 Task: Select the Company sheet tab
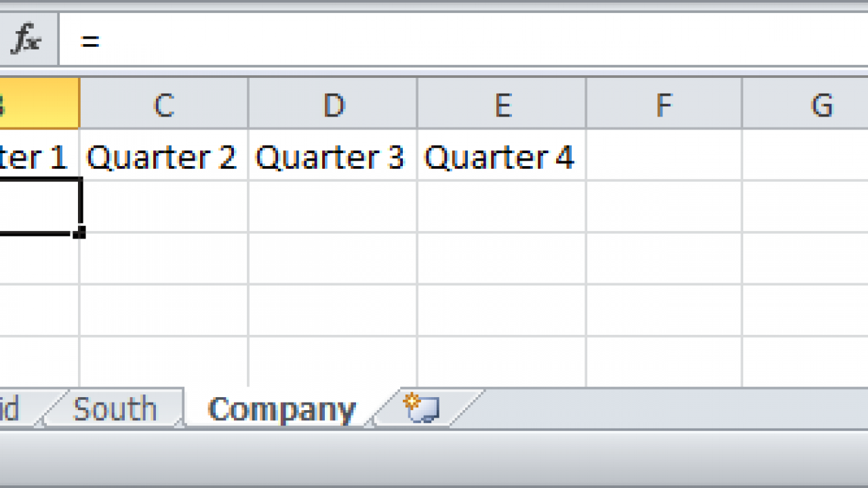tap(281, 409)
